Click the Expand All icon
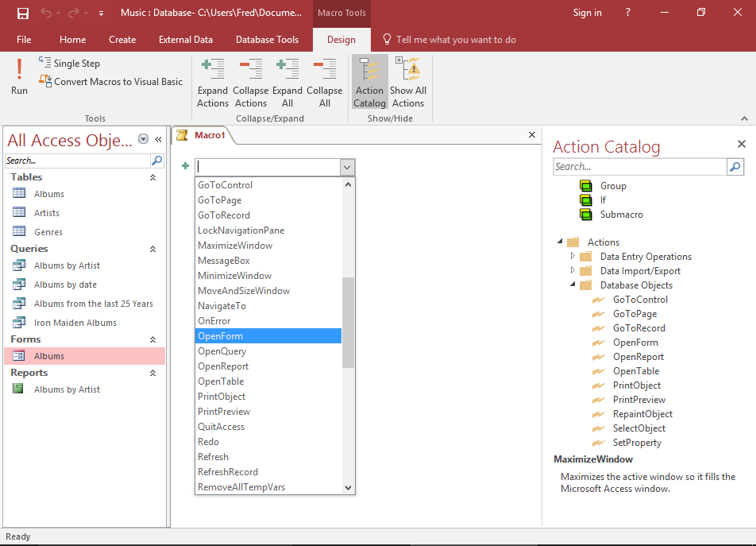Viewport: 756px width, 546px height. 287,83
